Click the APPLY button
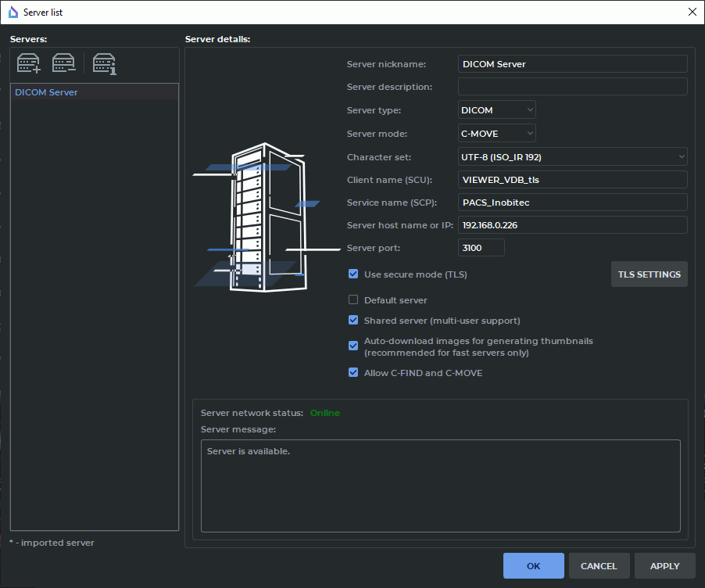Viewport: 705px width, 588px height. point(664,566)
